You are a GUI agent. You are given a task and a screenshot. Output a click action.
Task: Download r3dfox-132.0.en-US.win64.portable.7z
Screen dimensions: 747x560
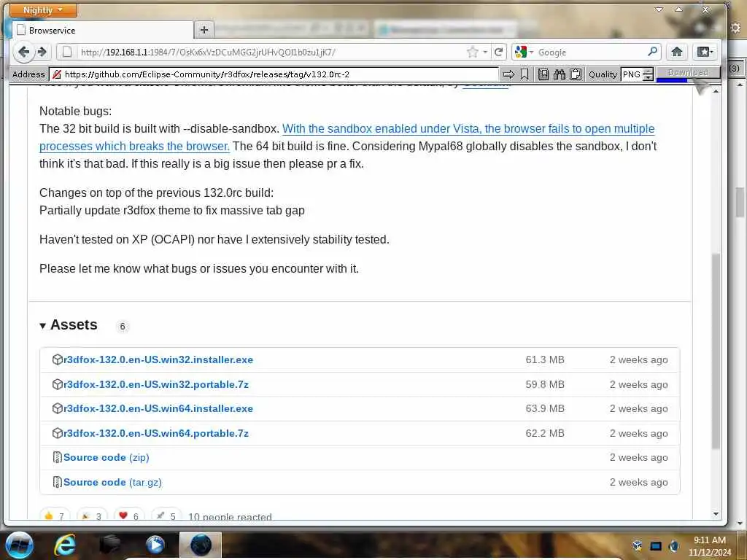[156, 433]
